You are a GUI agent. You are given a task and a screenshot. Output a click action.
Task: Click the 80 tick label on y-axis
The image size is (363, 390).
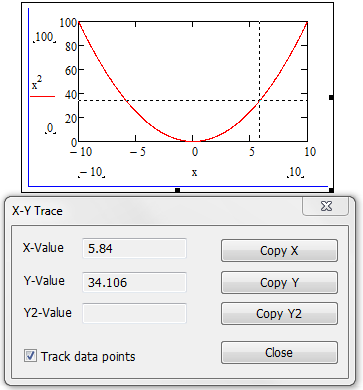tap(71, 46)
